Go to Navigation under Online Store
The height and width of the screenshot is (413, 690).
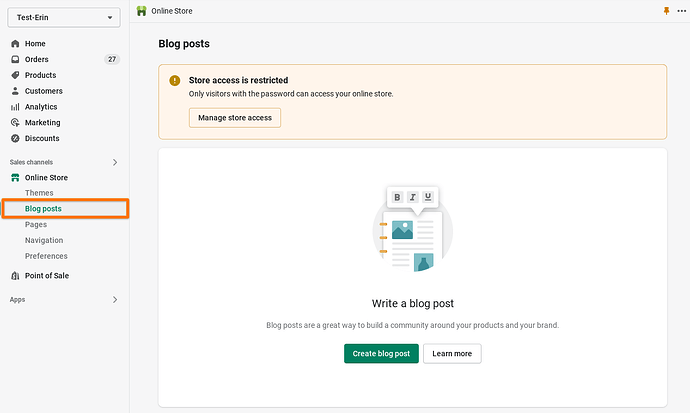44,240
